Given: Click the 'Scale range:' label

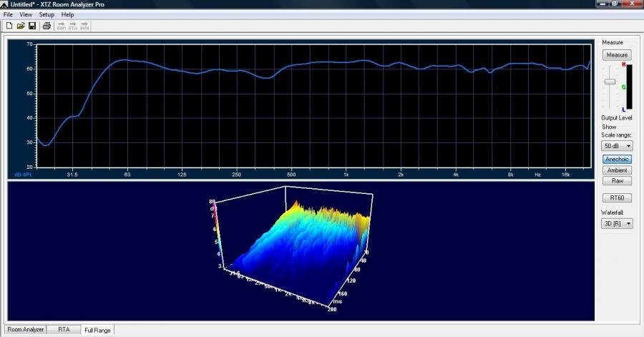Looking at the screenshot, I should 616,135.
